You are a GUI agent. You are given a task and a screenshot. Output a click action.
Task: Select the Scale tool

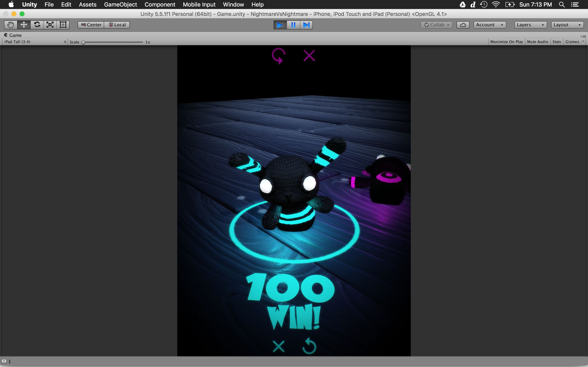pyautogui.click(x=50, y=25)
